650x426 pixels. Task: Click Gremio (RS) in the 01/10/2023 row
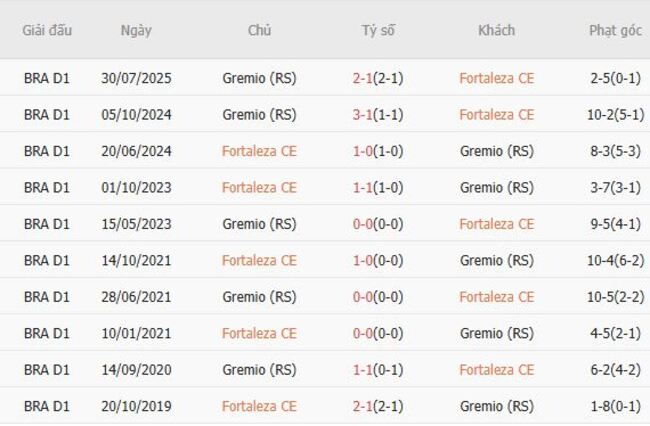pyautogui.click(x=496, y=187)
